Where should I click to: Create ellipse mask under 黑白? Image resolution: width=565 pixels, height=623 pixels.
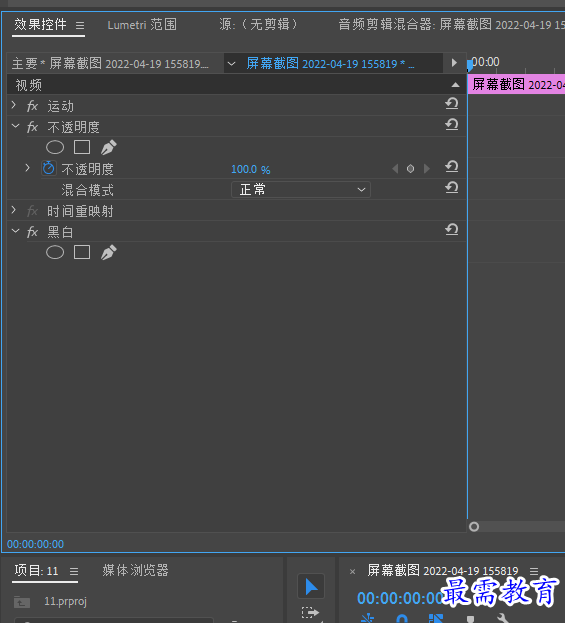click(x=55, y=252)
